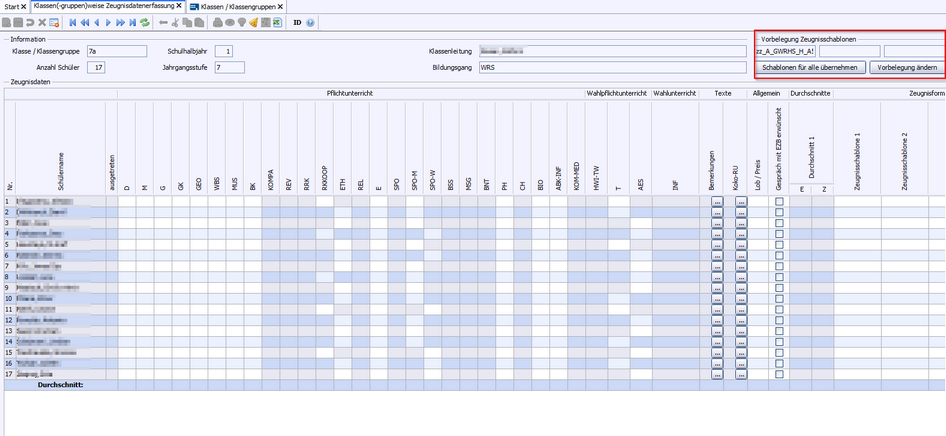Switch to the Start tab
Screen dimensions: 946x436
pos(11,6)
